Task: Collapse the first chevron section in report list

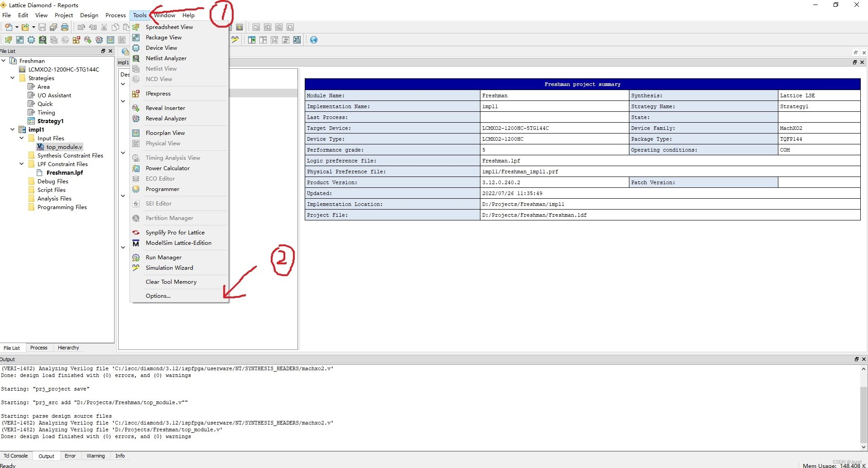Action: (123, 84)
